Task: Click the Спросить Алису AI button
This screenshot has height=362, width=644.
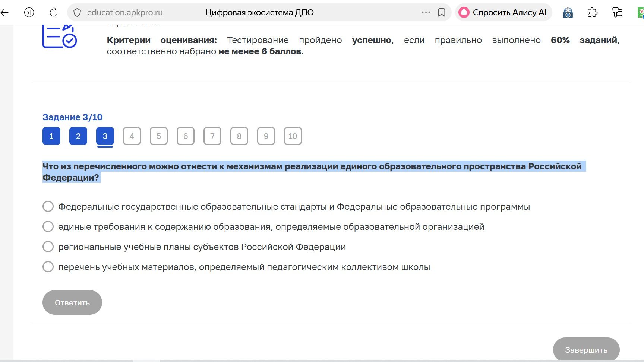Action: click(x=503, y=12)
